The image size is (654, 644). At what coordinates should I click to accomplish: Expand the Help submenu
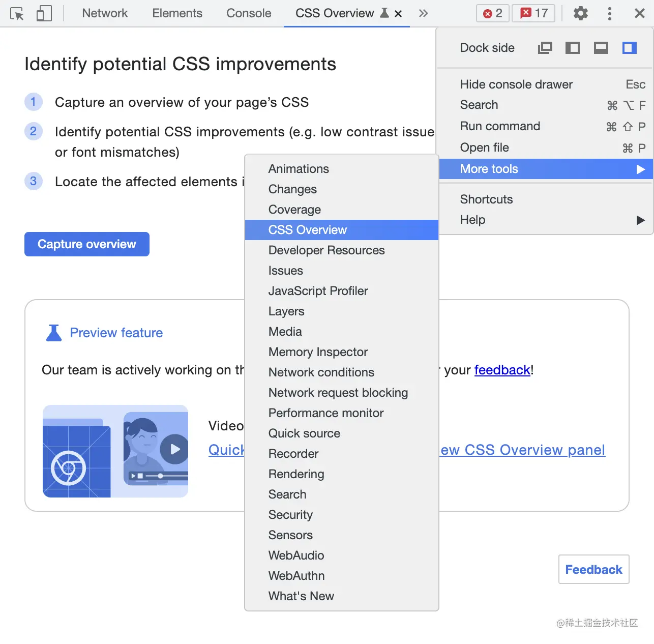[x=546, y=220]
